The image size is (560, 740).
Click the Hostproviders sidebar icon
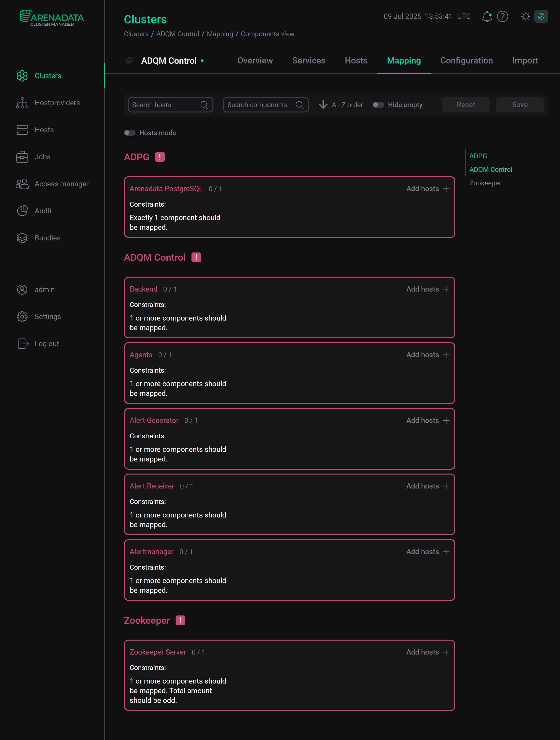(22, 103)
